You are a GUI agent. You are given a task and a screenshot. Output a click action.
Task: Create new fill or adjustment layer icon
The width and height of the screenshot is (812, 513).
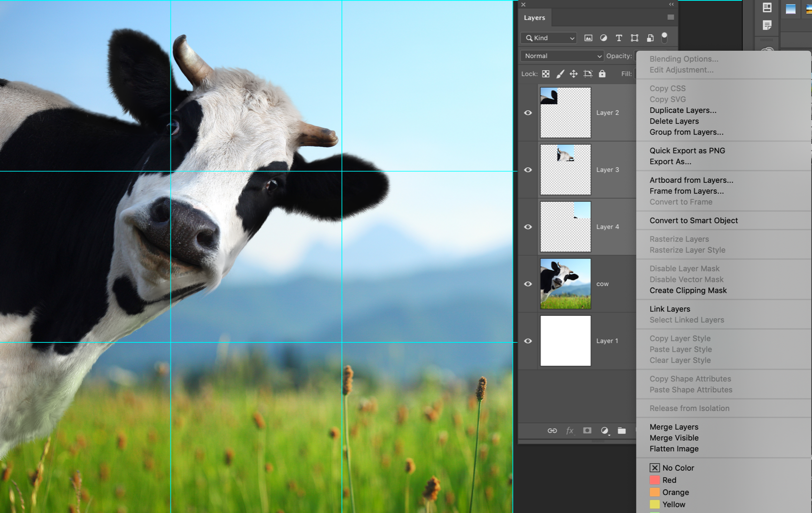(x=604, y=431)
